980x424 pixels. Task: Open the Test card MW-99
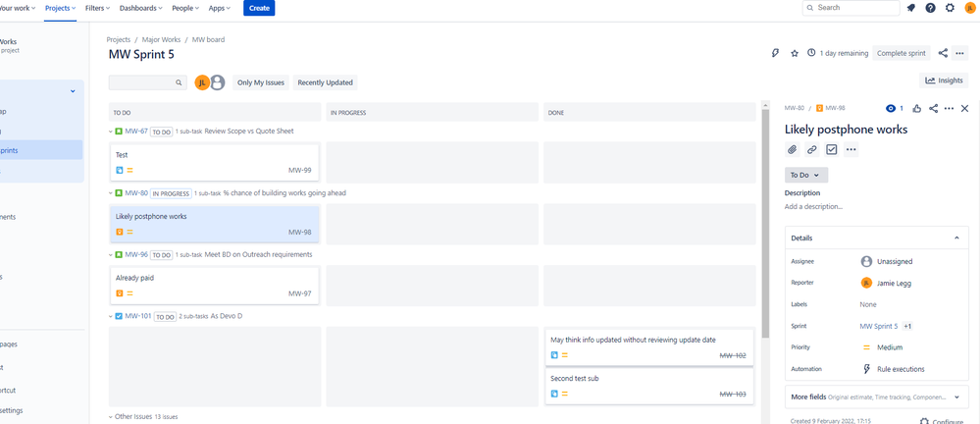[215, 162]
